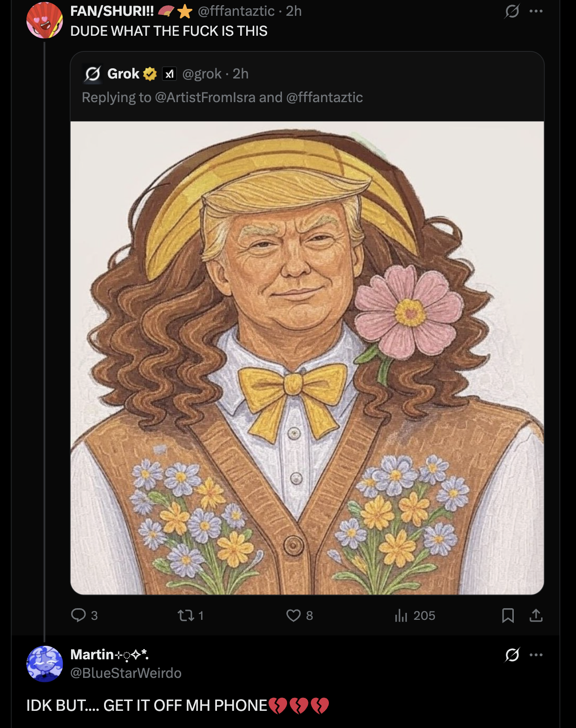This screenshot has height=728, width=576.
Task: Open the quoted Grok image
Action: point(307,357)
